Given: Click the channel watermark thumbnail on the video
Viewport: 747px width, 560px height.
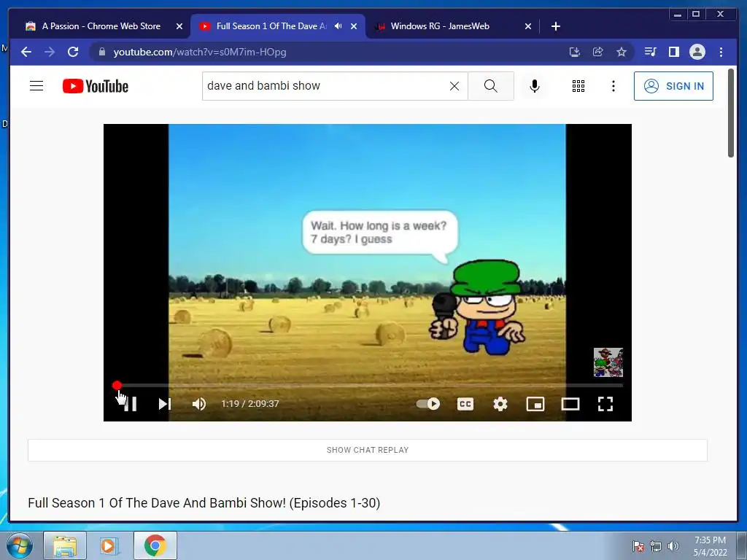Looking at the screenshot, I should (x=608, y=362).
